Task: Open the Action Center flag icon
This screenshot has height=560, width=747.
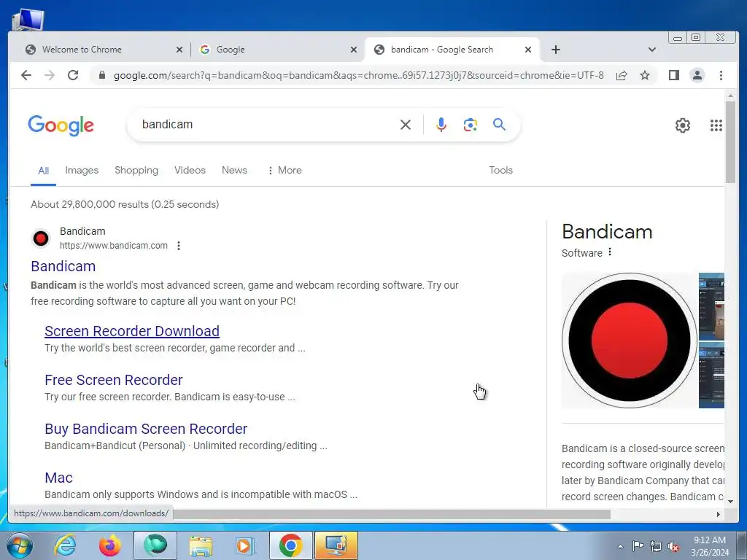Action: (x=638, y=545)
